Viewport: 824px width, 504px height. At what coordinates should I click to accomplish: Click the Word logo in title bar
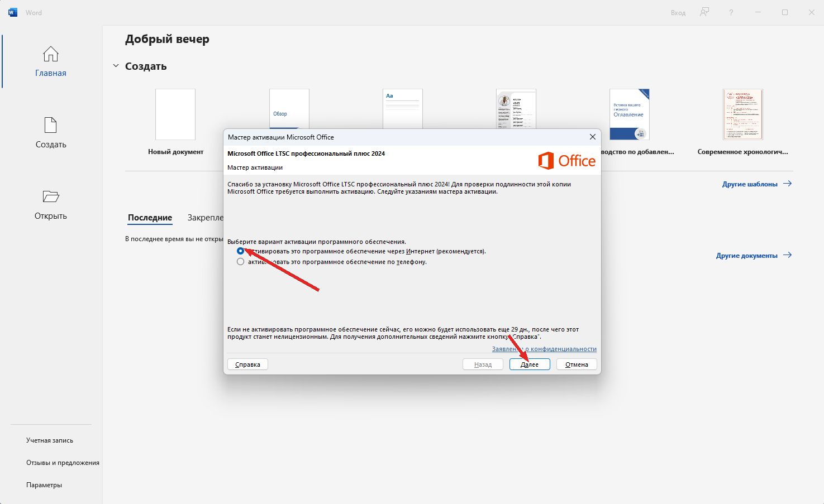pos(13,12)
